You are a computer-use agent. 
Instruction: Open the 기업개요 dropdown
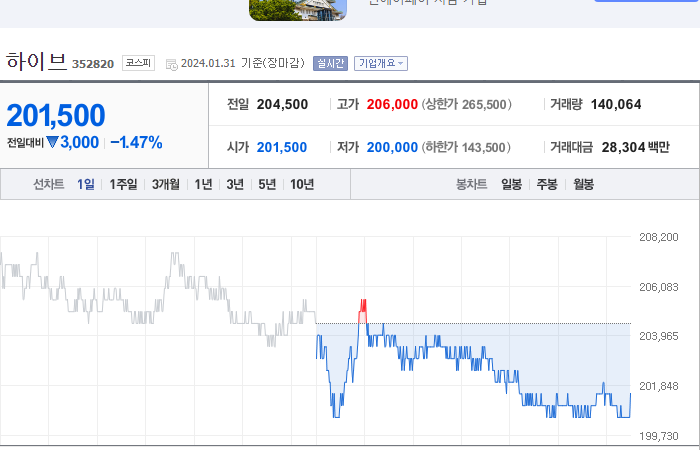tap(381, 63)
